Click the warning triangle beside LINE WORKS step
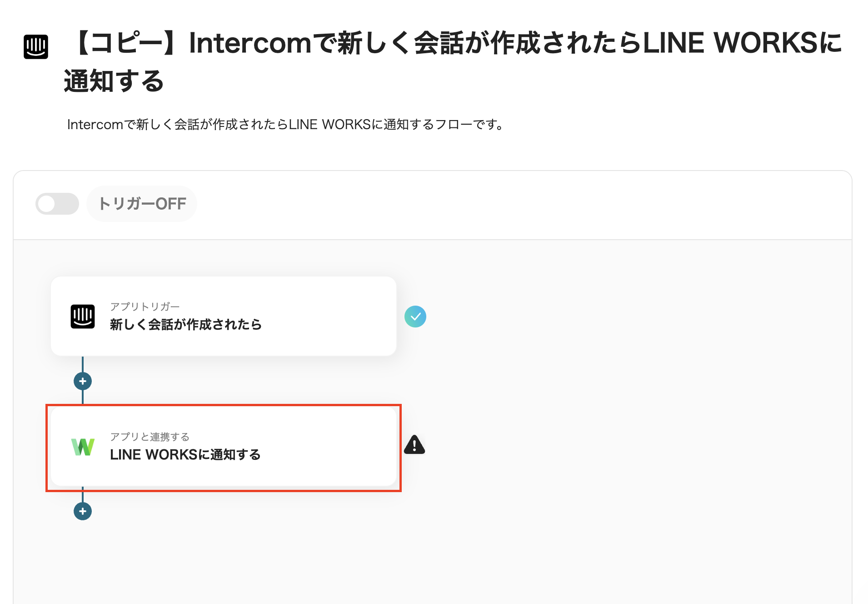Viewport: 868px width, 604px height. click(x=415, y=446)
